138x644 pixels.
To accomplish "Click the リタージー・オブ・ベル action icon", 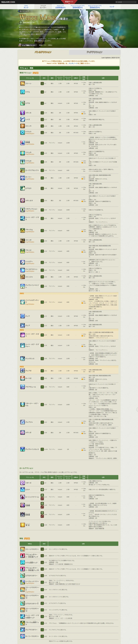I will (x=23, y=405).
